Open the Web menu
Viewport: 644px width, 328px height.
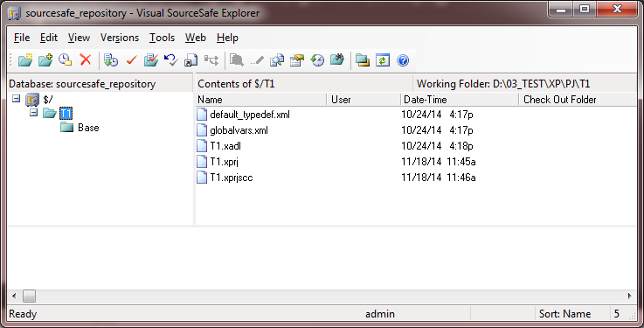196,38
